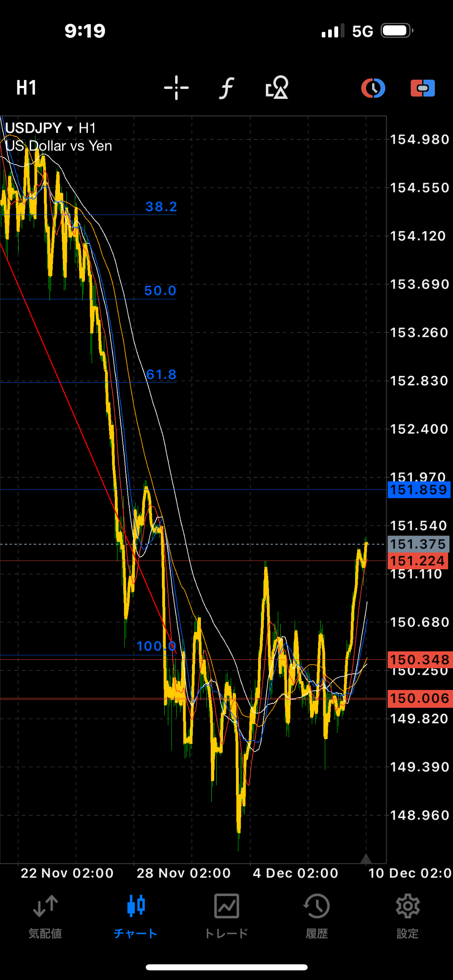Tap the battery indicator in status bar
This screenshot has height=980, width=453.
[x=397, y=31]
